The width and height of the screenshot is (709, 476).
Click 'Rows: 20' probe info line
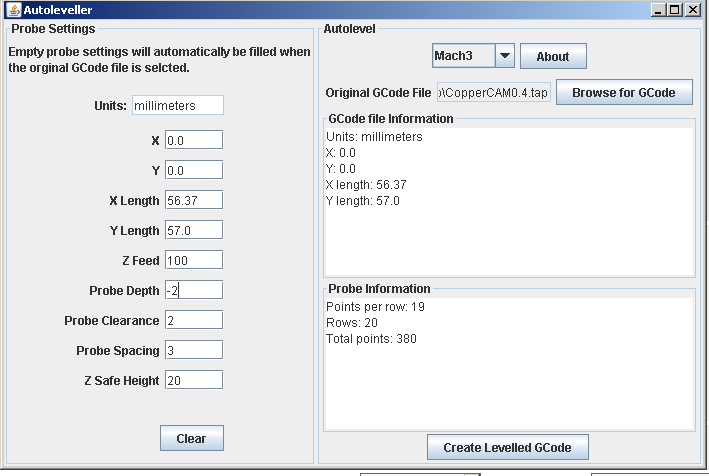(352, 323)
